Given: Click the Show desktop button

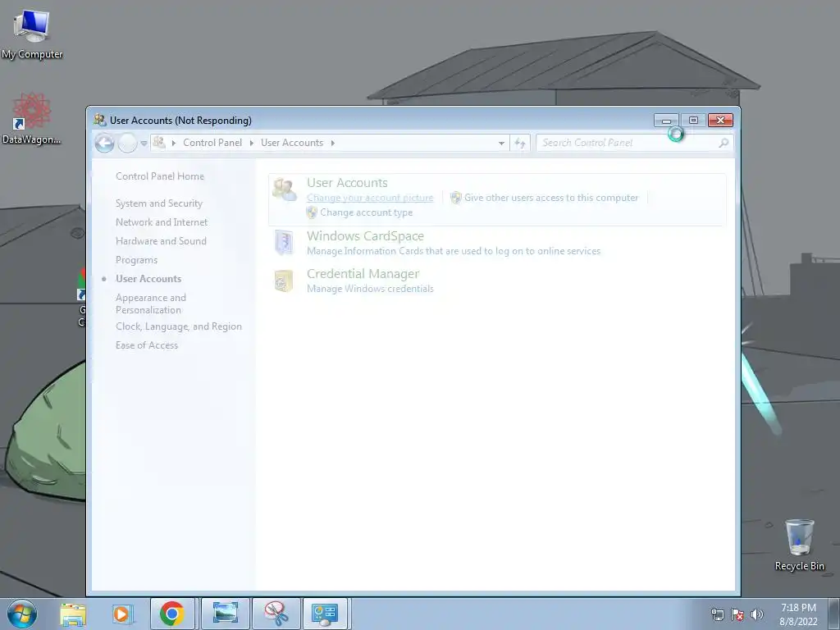Looking at the screenshot, I should click(x=833, y=614).
